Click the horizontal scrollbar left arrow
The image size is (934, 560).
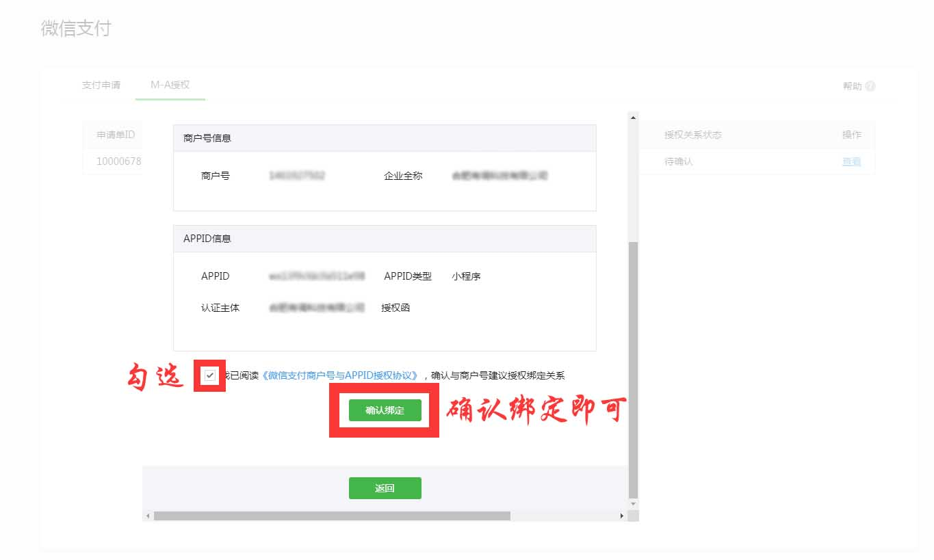click(148, 516)
